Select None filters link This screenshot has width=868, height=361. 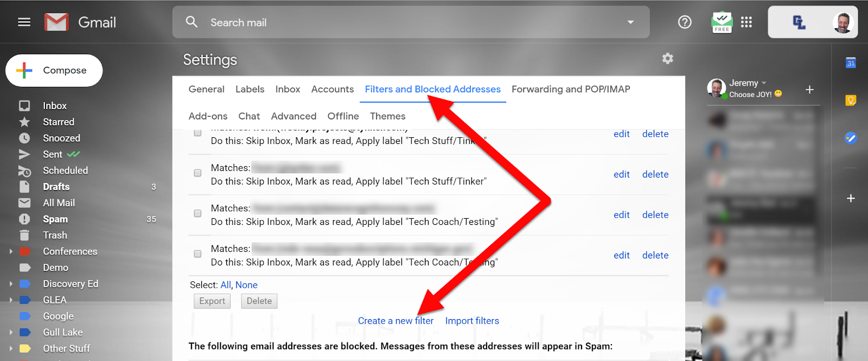246,285
